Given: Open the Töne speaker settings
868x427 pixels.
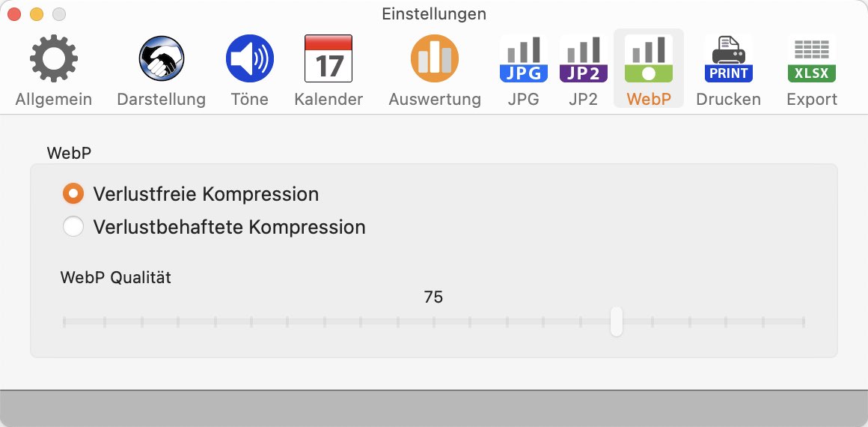Looking at the screenshot, I should click(x=250, y=58).
